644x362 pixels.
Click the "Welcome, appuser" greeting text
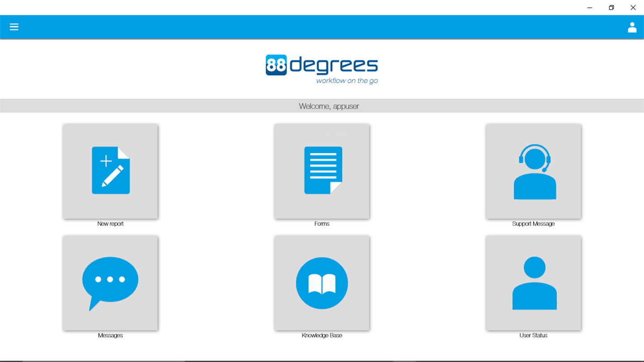pos(329,106)
